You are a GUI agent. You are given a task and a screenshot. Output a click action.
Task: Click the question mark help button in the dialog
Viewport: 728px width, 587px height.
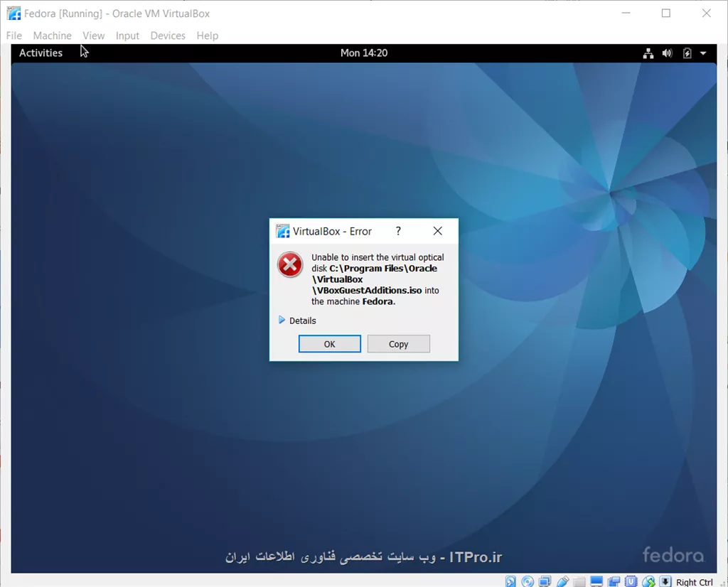(398, 231)
